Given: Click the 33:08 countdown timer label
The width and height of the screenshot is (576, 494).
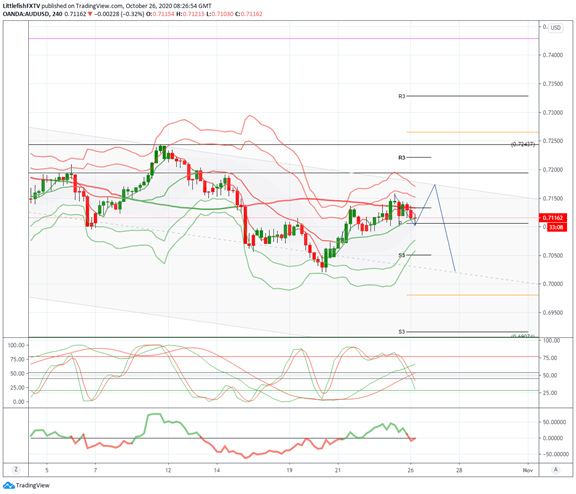Looking at the screenshot, I should [x=557, y=227].
